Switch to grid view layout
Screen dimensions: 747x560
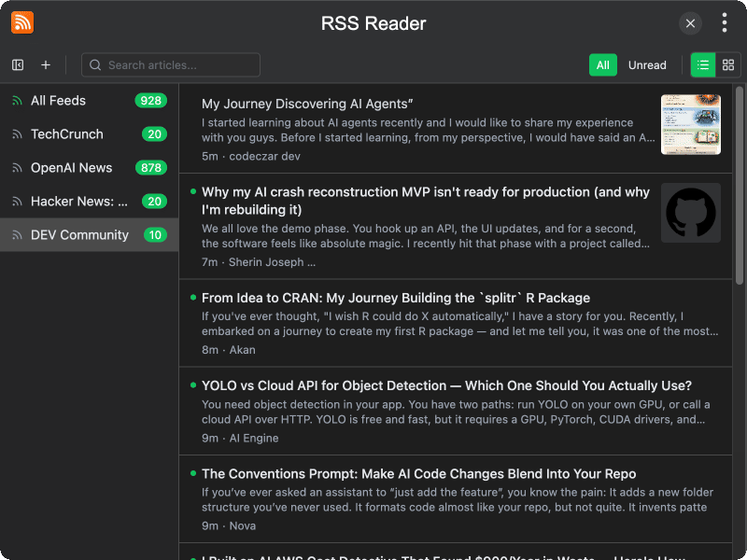click(728, 65)
